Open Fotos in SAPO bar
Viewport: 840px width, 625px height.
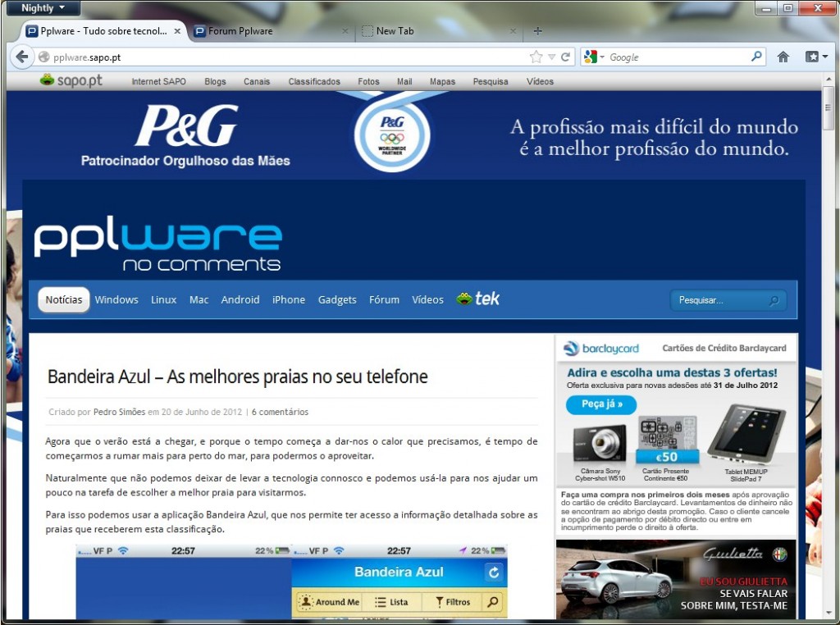click(x=368, y=81)
